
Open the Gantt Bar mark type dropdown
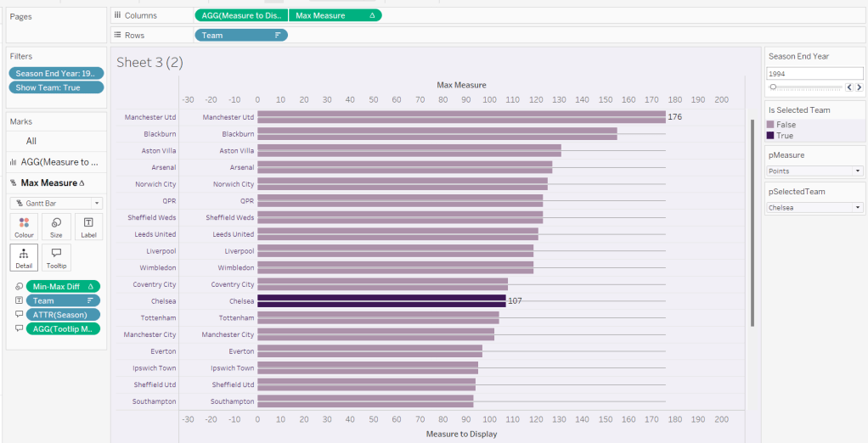56,204
